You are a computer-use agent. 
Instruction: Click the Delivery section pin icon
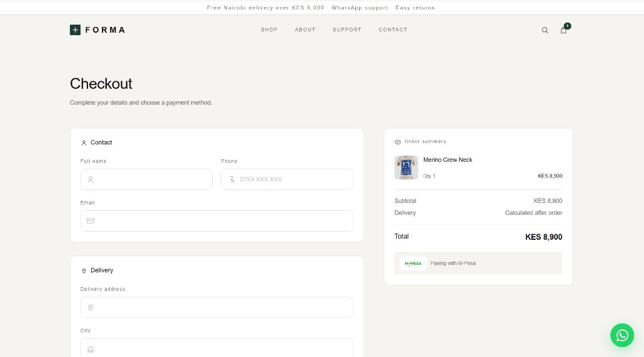[84, 271]
